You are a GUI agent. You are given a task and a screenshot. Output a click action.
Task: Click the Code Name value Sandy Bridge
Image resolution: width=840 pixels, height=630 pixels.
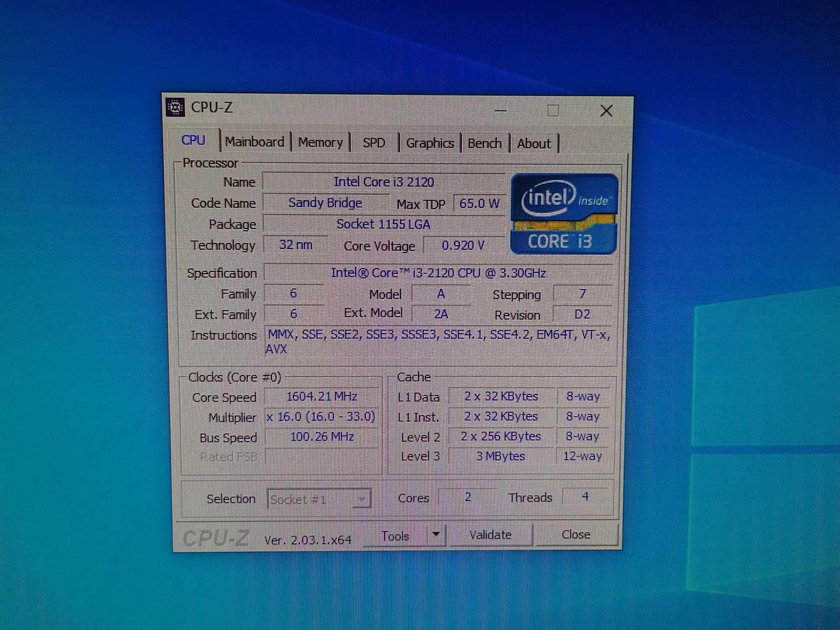coord(325,203)
